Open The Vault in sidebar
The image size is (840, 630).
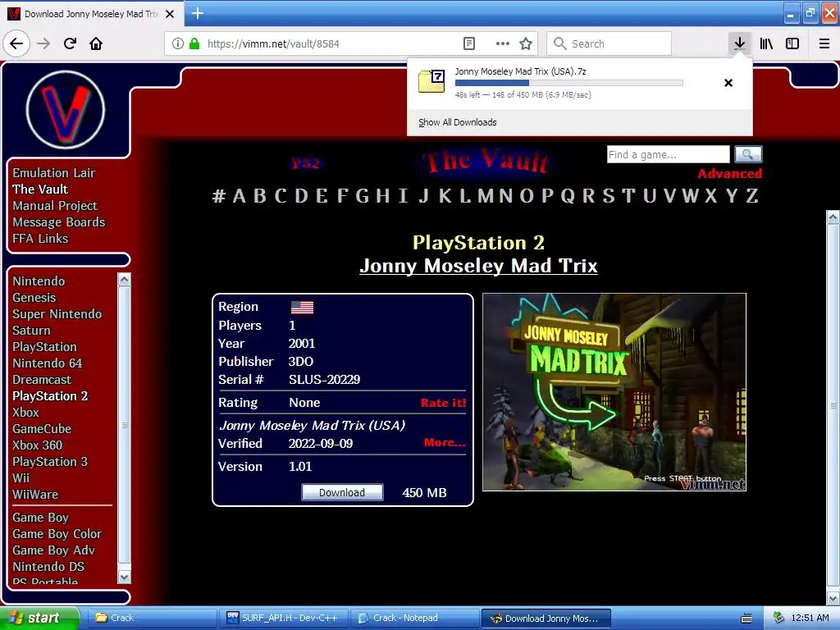pyautogui.click(x=40, y=189)
